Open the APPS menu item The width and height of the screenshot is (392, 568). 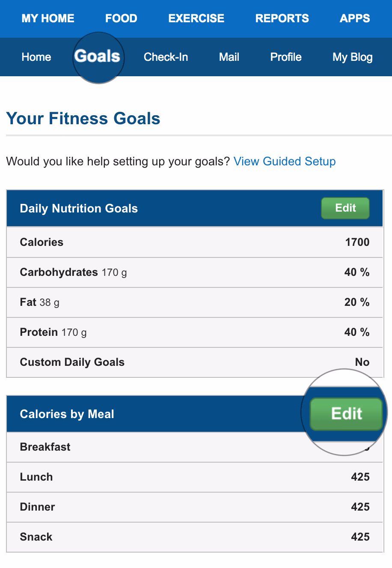click(355, 18)
